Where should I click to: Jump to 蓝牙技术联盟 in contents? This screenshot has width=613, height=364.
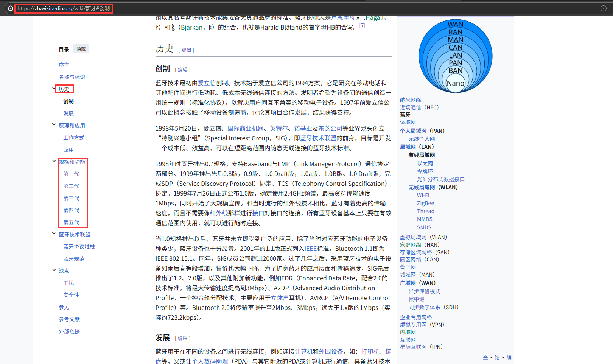pyautogui.click(x=75, y=235)
